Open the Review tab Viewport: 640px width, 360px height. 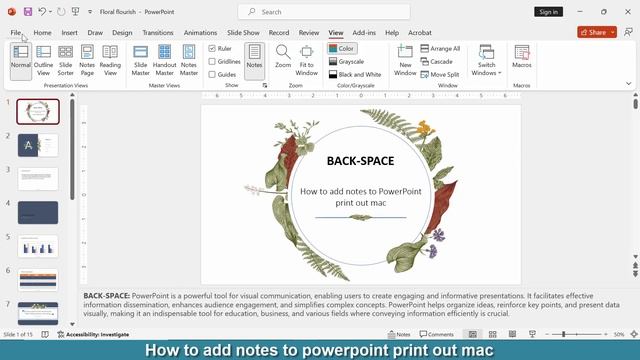[x=309, y=33]
